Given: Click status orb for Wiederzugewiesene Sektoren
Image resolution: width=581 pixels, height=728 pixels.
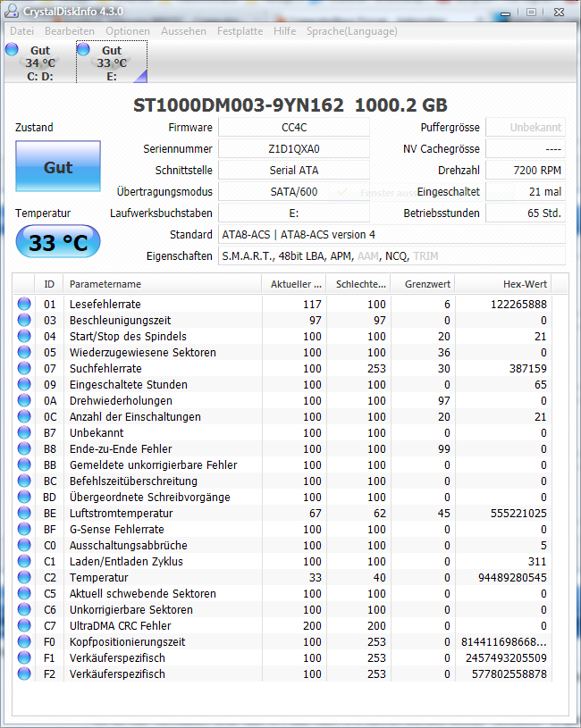Looking at the screenshot, I should [24, 352].
